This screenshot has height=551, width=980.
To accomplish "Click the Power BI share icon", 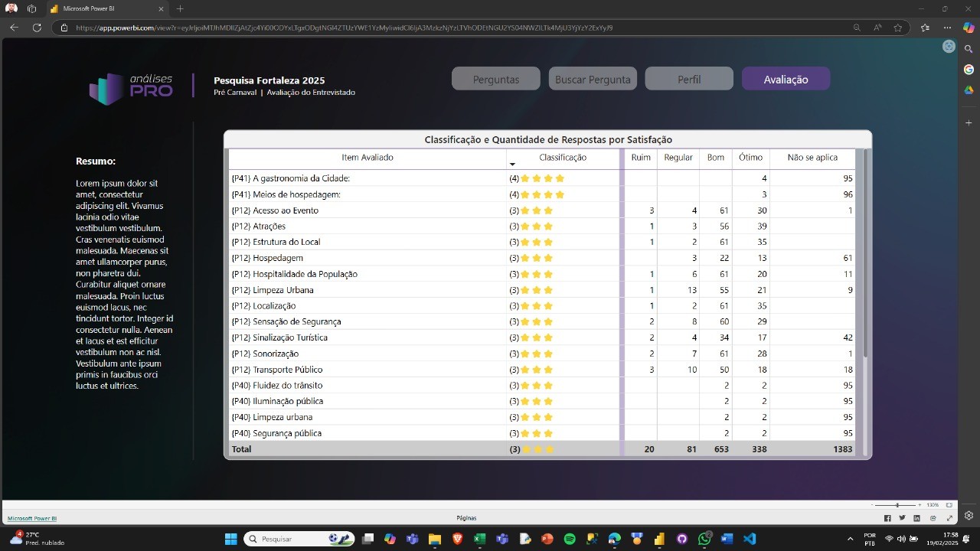I will click(933, 518).
